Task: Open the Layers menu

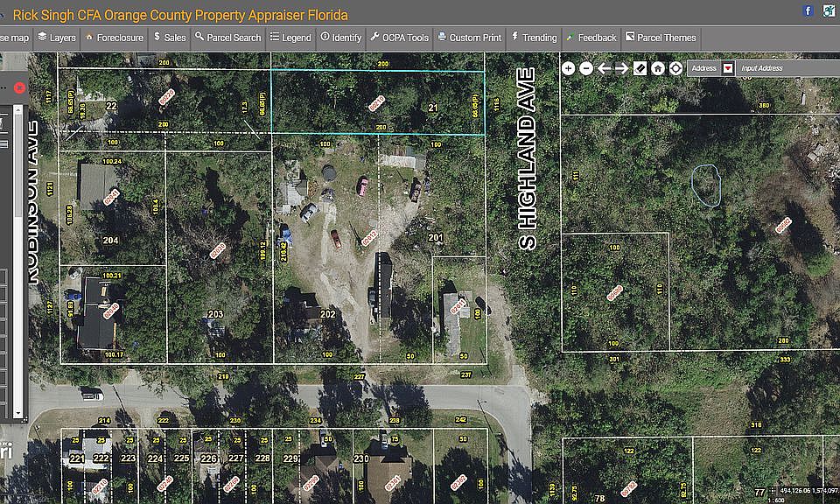Action: tap(56, 38)
